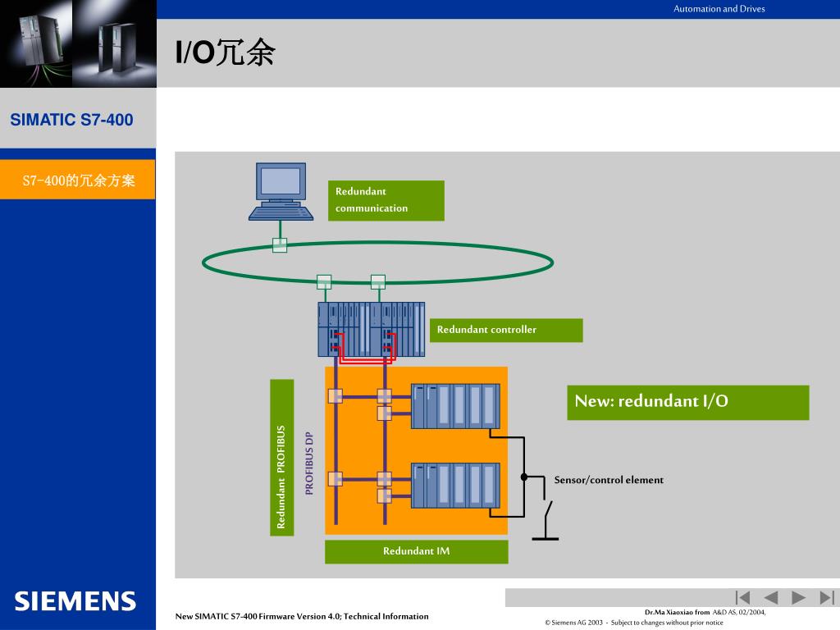The image size is (840, 630).
Task: Click the Dr.Ma Xiaoxiao author footer text
Action: coord(705,612)
